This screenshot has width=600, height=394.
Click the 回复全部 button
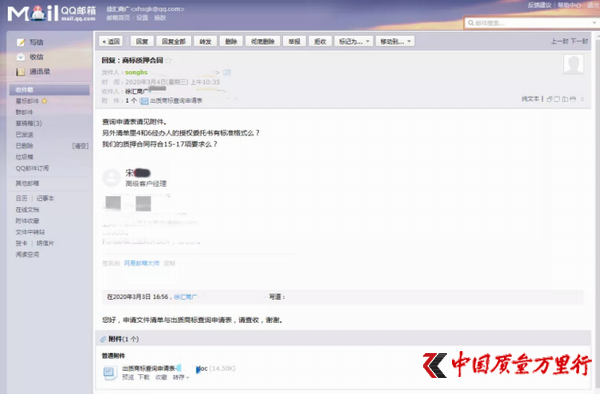click(x=173, y=41)
